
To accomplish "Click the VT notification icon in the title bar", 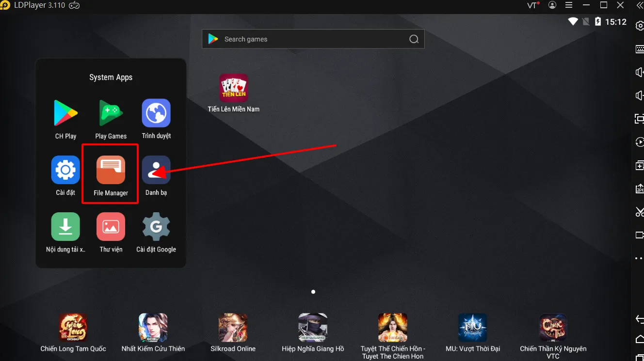I will click(533, 5).
